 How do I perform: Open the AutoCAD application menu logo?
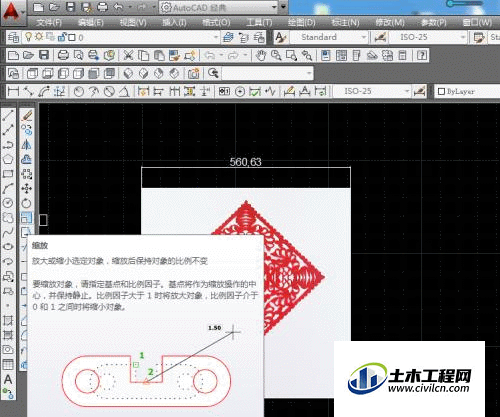point(11,13)
